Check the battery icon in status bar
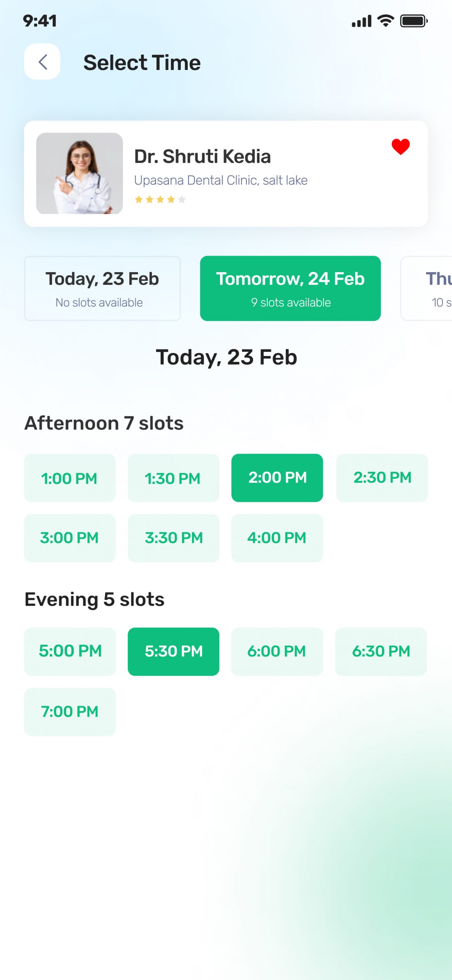The image size is (452, 980). tap(414, 21)
